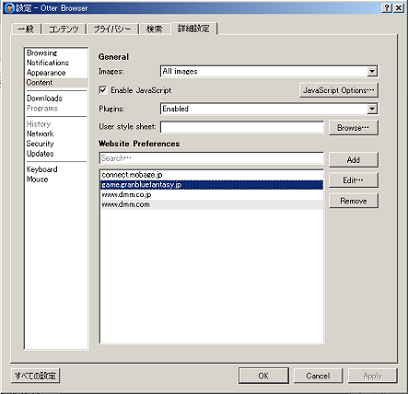Select Security in the sidebar list
The height and width of the screenshot is (394, 408).
pyautogui.click(x=56, y=144)
